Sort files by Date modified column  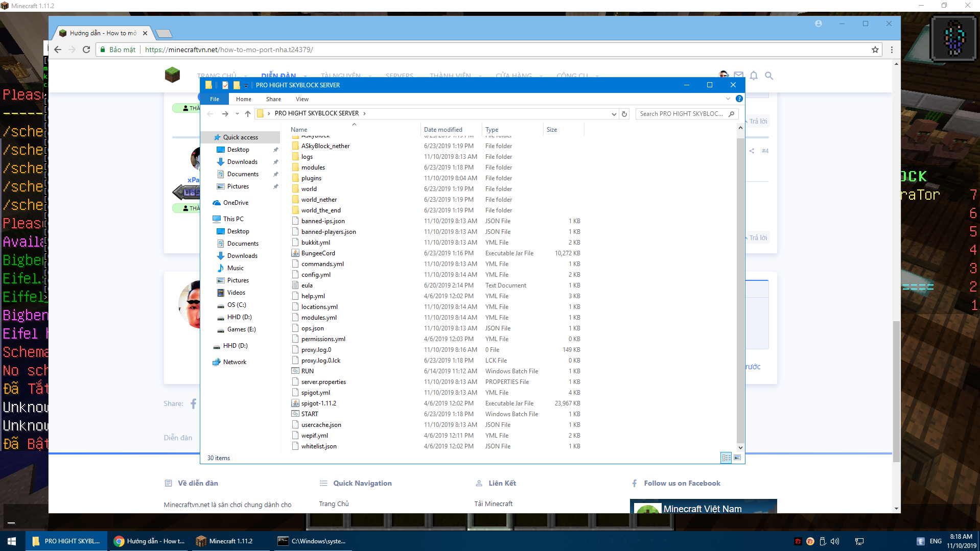tap(442, 130)
